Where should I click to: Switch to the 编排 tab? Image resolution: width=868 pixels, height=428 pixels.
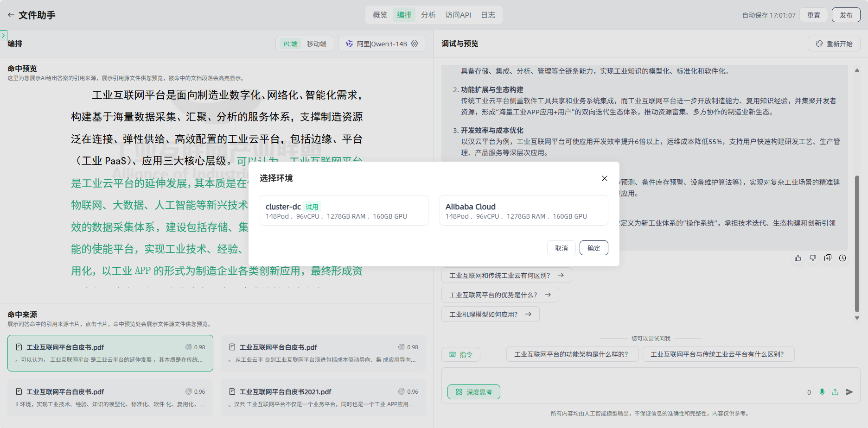coord(404,15)
